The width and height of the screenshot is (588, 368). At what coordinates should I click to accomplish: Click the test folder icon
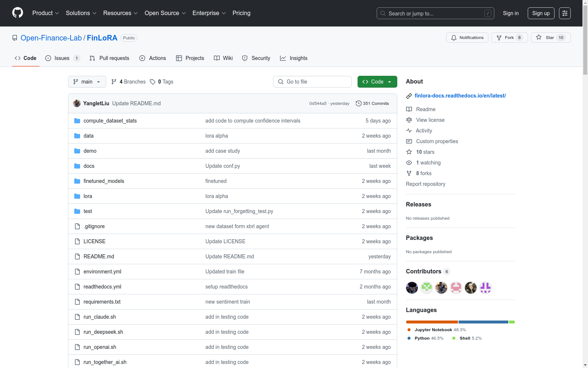pos(77,211)
